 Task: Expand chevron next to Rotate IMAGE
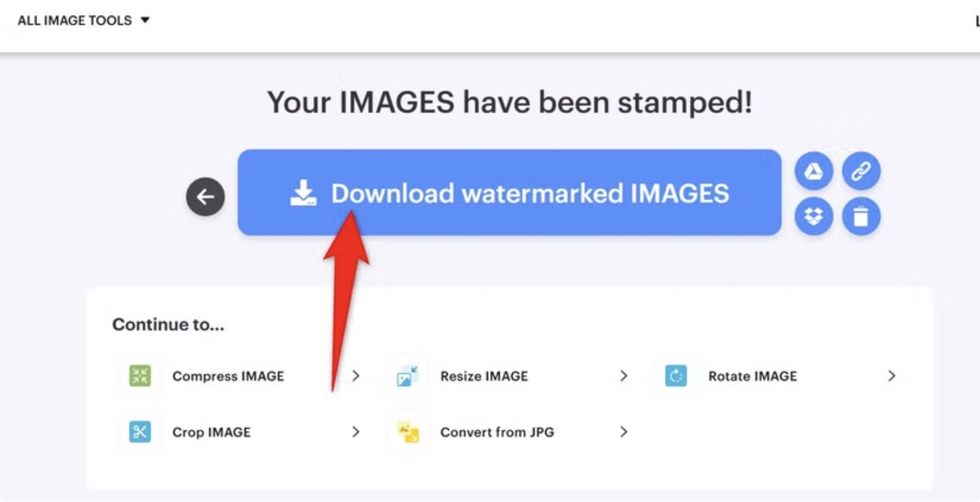[892, 376]
